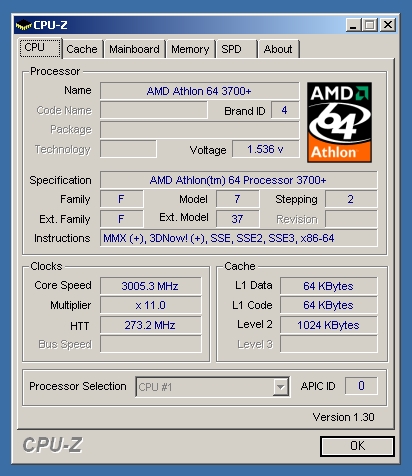Maximize the CPU-Z window
This screenshot has height=476, width=412.
tap(370, 25)
